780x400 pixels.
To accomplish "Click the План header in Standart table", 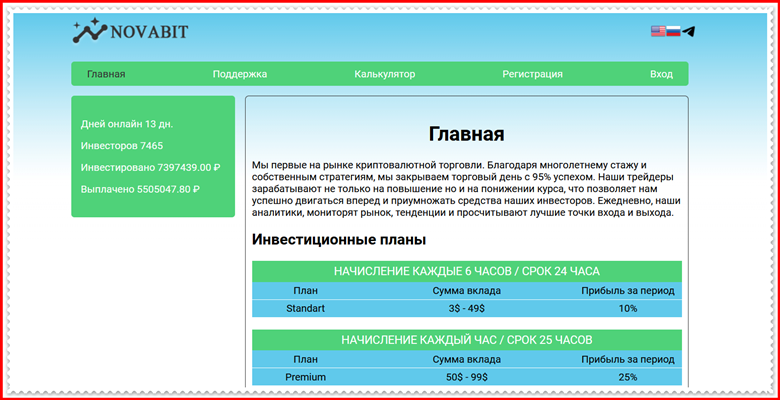I will coord(305,291).
